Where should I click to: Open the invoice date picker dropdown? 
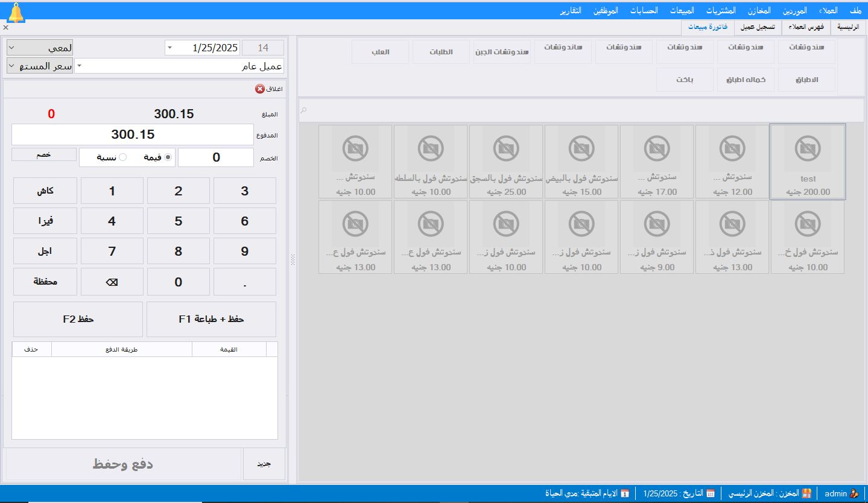pos(169,48)
